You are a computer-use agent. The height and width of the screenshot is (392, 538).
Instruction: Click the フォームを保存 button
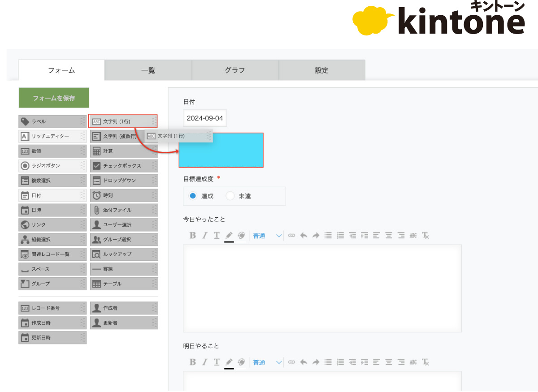[x=54, y=98]
